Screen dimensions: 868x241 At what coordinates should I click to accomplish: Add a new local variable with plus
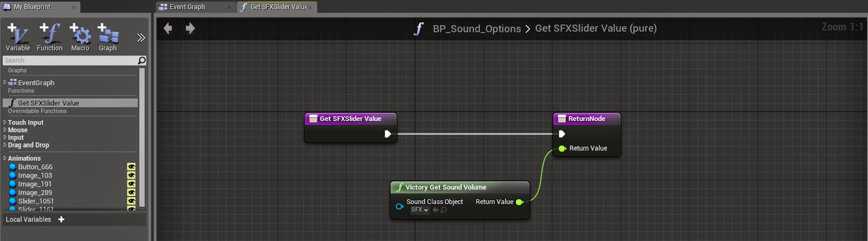pos(61,219)
